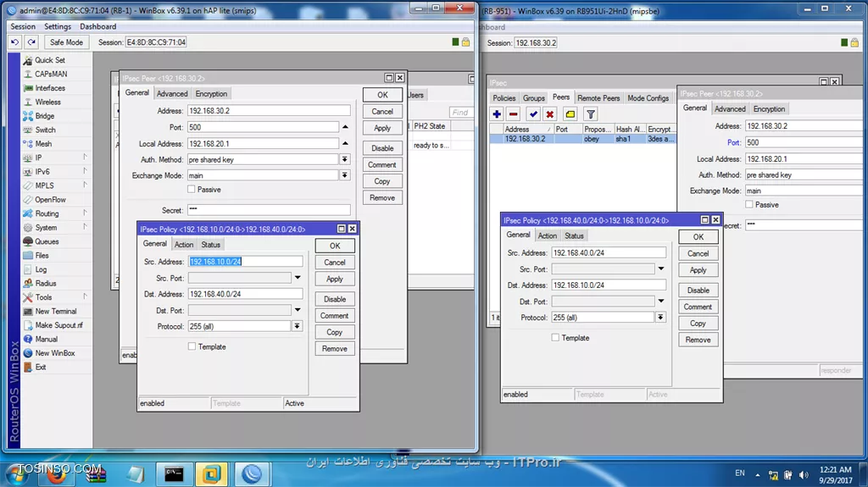Screen dimensions: 868x487
Task: Click red minus Remove icon in IPsec Peers
Action: pos(513,114)
